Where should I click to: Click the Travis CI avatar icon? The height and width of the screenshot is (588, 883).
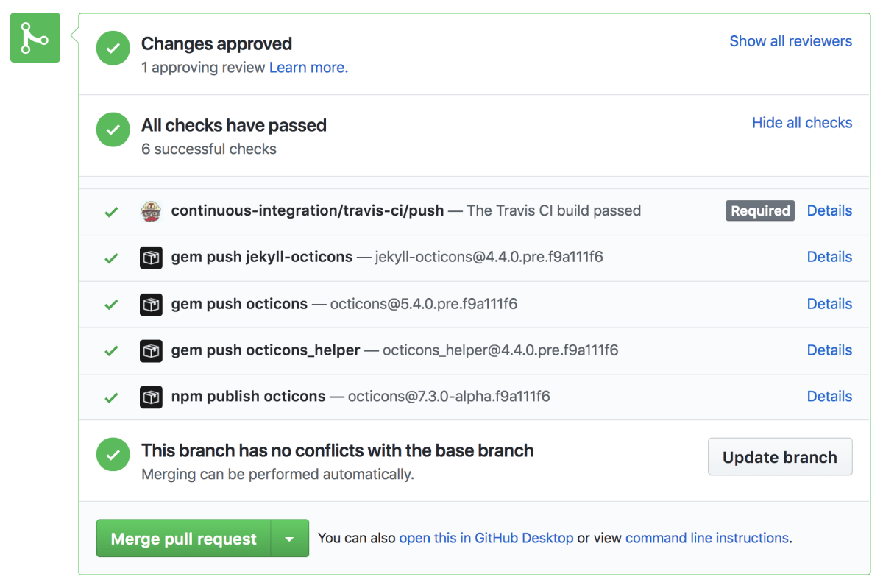(x=151, y=211)
